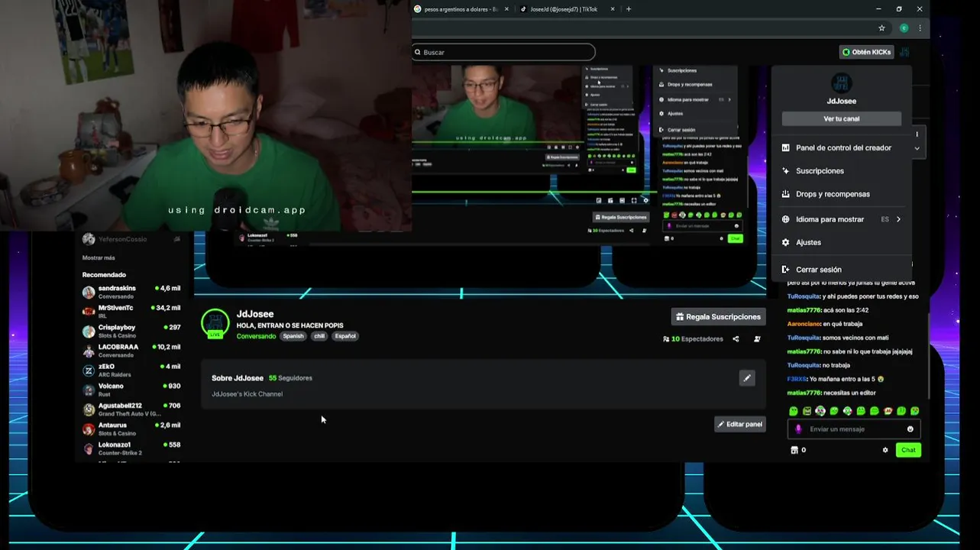Open a new browser tab
This screenshot has height=550, width=980.
pos(629,9)
